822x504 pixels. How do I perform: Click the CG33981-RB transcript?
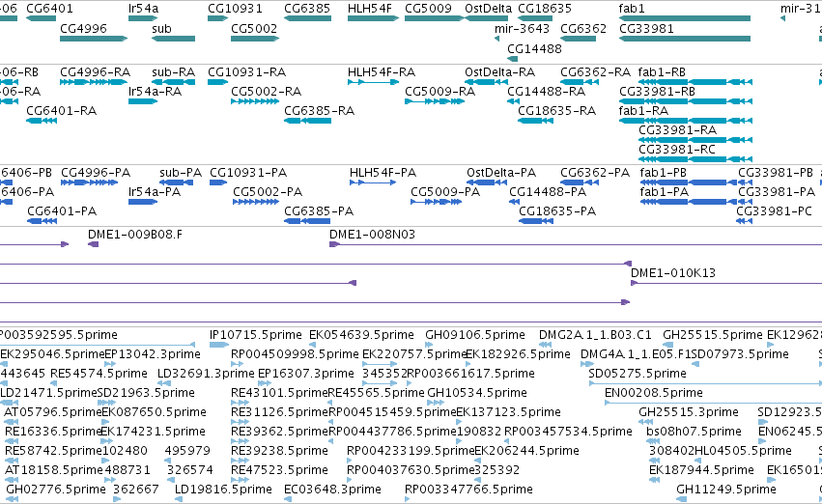click(686, 101)
